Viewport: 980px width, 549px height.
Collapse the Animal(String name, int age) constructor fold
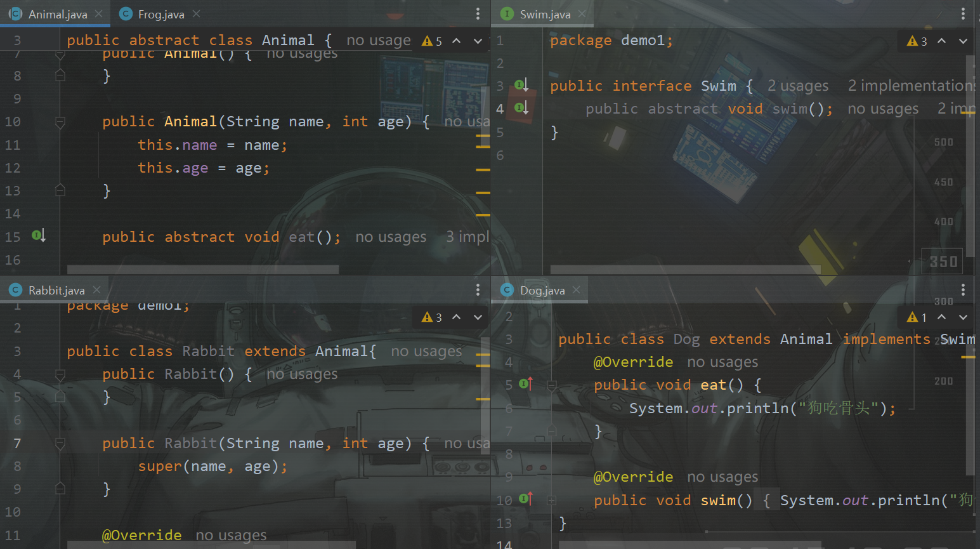60,122
